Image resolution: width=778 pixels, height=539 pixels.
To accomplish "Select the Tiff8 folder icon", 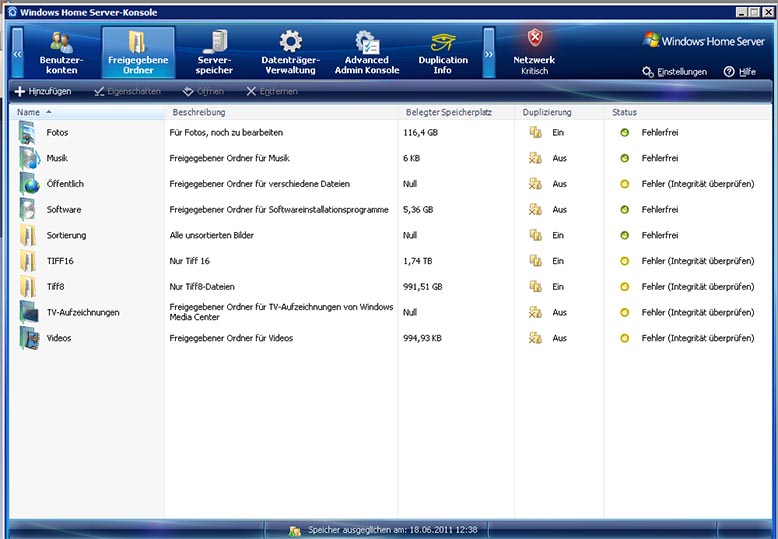I will pyautogui.click(x=28, y=287).
